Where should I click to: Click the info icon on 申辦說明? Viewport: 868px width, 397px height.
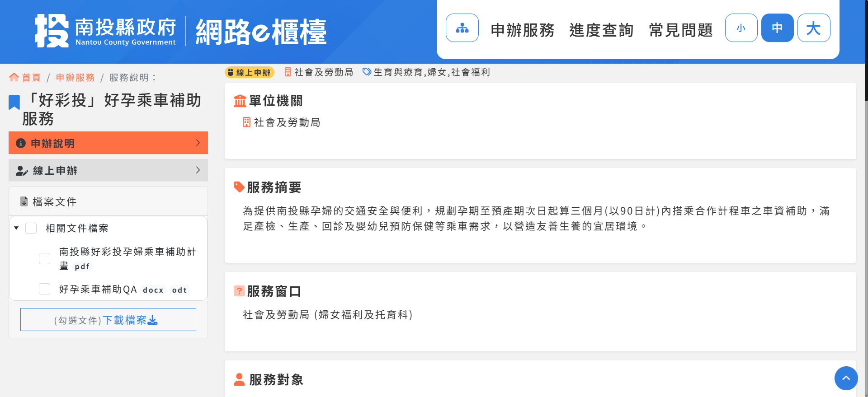21,143
